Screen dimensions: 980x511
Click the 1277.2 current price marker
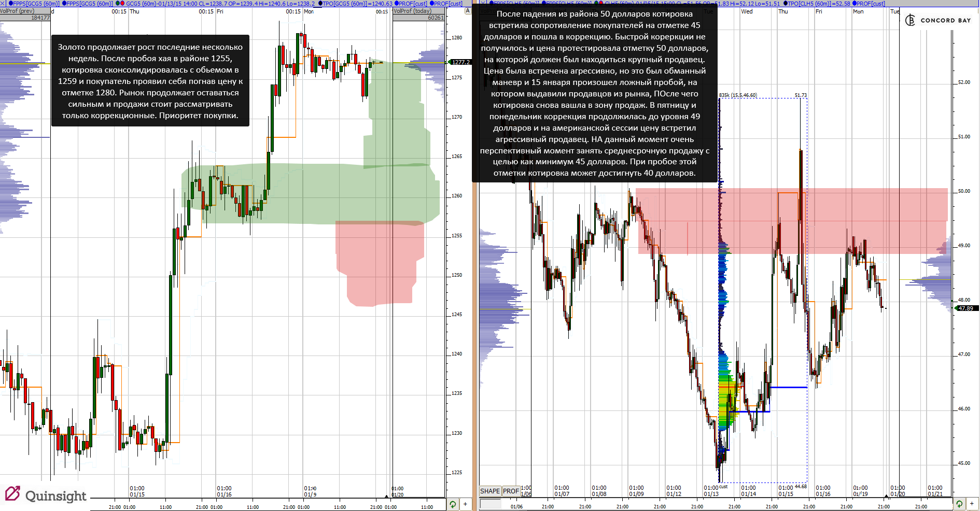[460, 62]
